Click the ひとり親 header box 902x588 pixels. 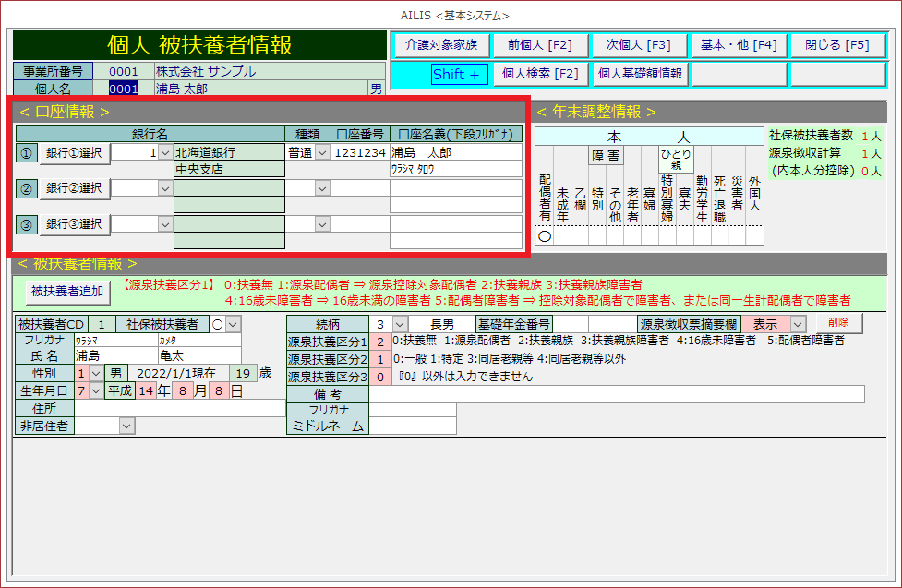tap(675, 160)
